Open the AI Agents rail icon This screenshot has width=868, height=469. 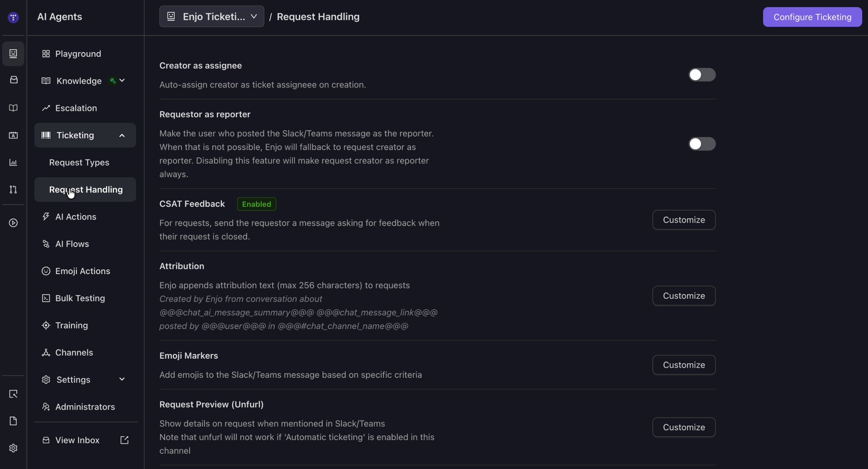pyautogui.click(x=13, y=54)
